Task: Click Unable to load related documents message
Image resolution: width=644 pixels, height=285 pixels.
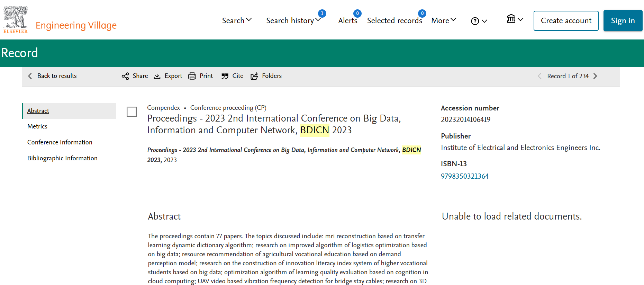Action: pyautogui.click(x=512, y=216)
